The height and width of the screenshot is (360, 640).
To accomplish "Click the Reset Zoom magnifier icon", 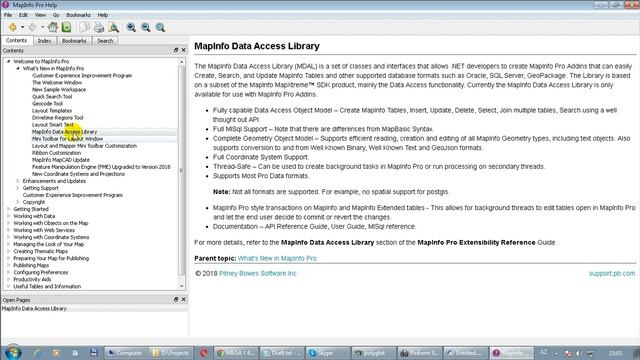I will coord(160,27).
